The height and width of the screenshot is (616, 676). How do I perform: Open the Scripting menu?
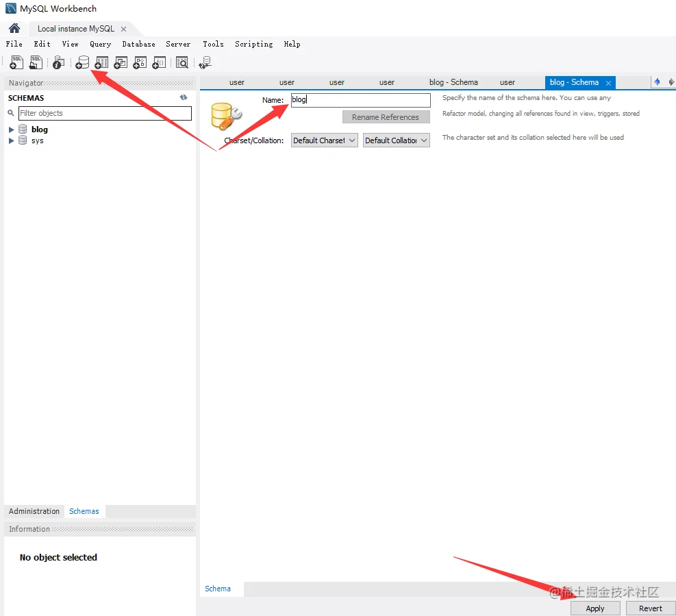[253, 44]
